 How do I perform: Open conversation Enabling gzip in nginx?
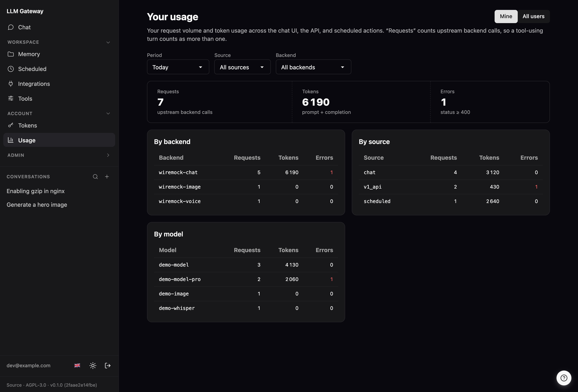[x=36, y=191]
